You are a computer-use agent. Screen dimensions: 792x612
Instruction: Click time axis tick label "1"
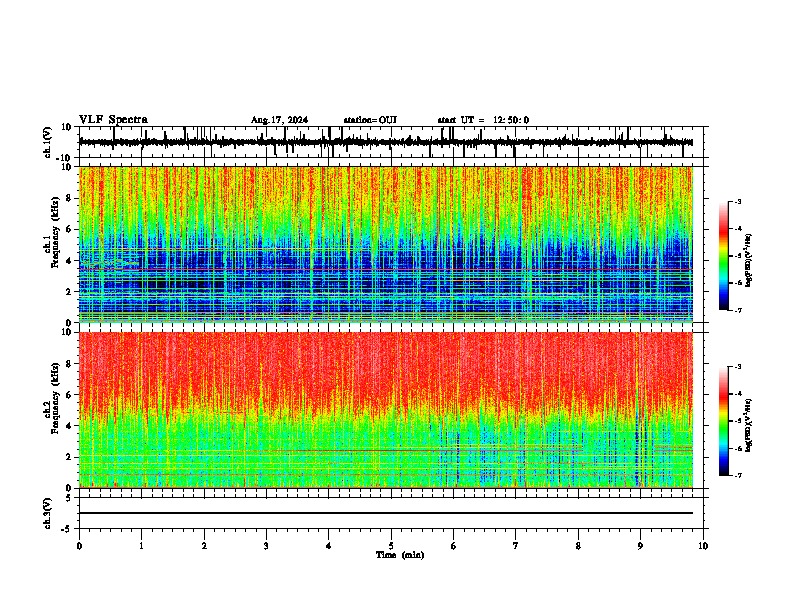pyautogui.click(x=141, y=546)
